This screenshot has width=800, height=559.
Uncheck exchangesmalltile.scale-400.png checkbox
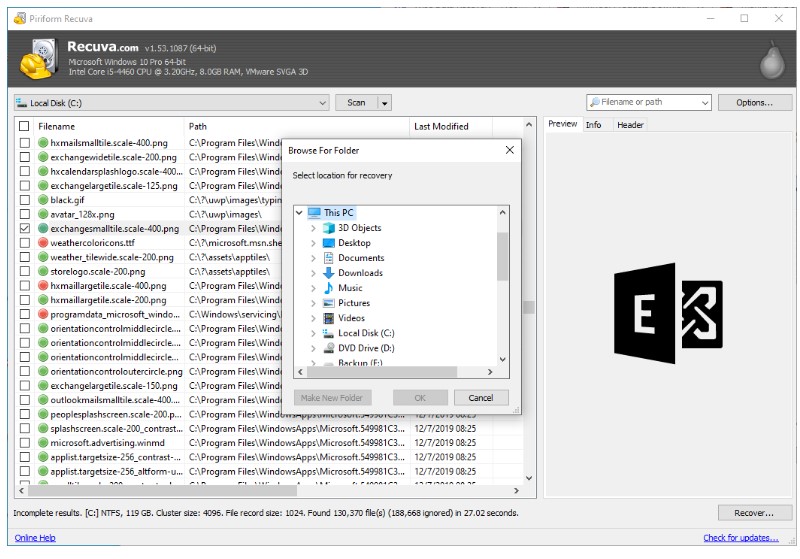click(x=24, y=228)
